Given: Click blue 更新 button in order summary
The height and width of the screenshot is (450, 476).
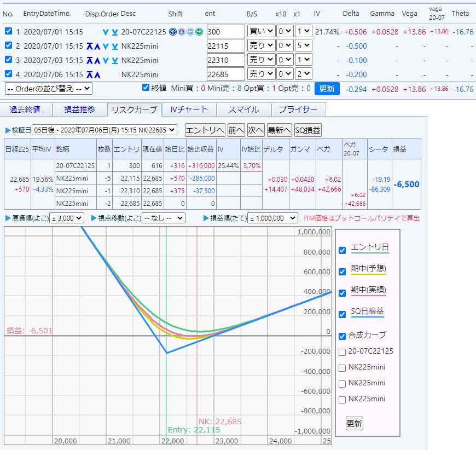Looking at the screenshot, I should coord(327,89).
